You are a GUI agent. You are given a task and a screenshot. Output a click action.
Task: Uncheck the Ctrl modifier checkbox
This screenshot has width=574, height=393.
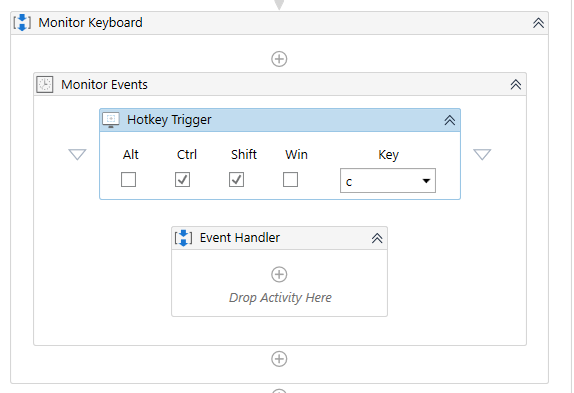[182, 180]
